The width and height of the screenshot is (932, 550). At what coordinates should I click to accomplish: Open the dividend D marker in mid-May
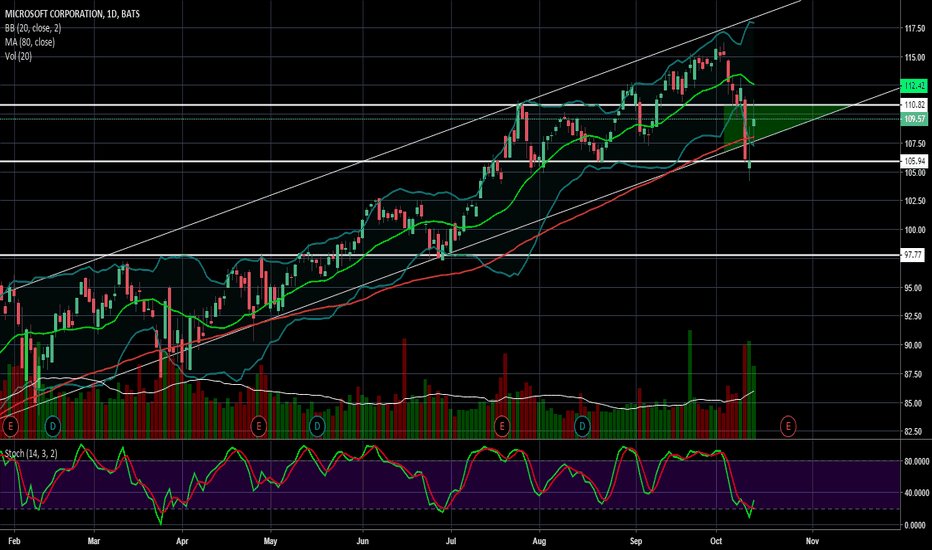[x=317, y=426]
